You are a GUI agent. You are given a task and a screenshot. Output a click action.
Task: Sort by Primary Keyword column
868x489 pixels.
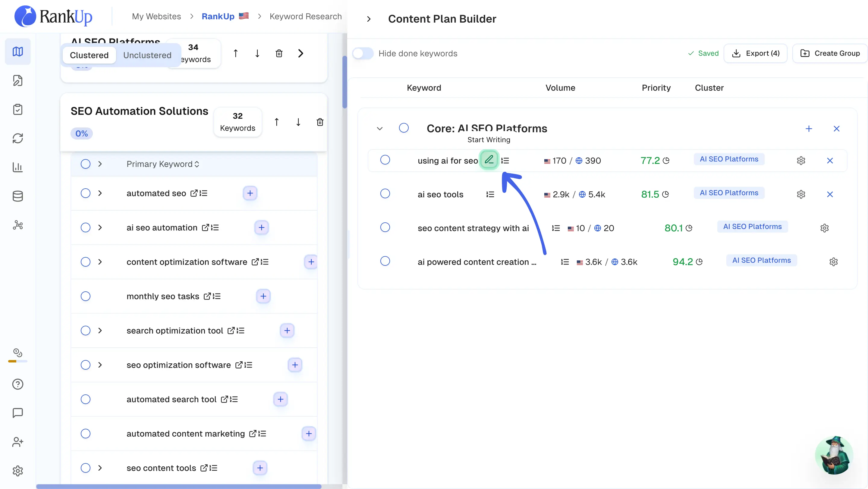[163, 164]
